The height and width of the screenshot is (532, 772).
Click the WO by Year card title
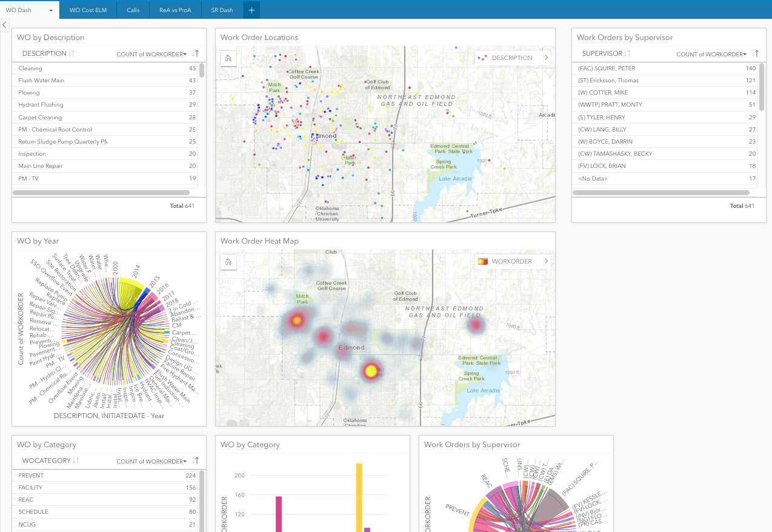pyautogui.click(x=38, y=241)
